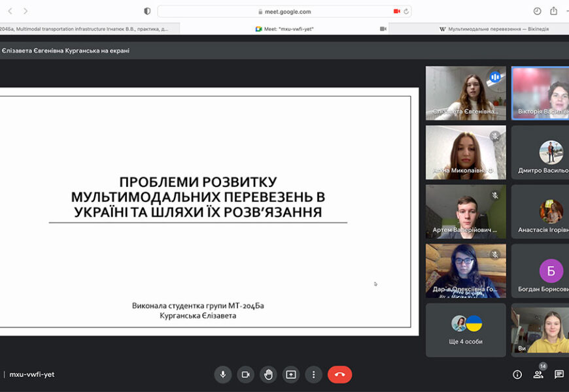Click Артем Валерійович's video tile

pos(466,212)
